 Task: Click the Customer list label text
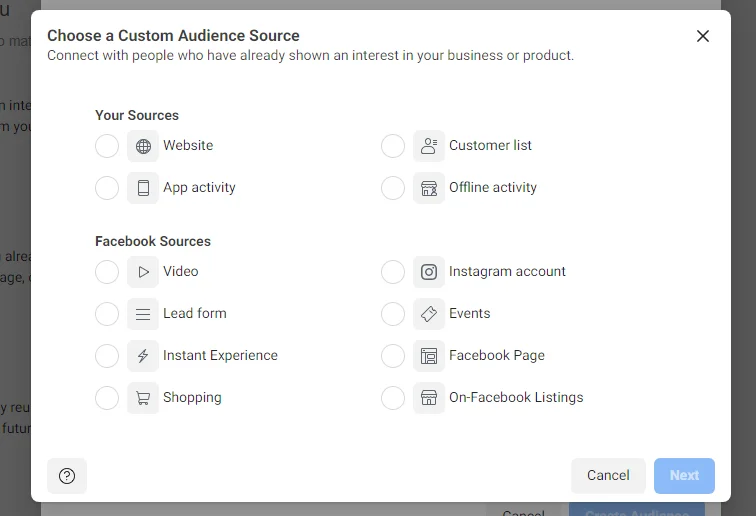click(490, 145)
